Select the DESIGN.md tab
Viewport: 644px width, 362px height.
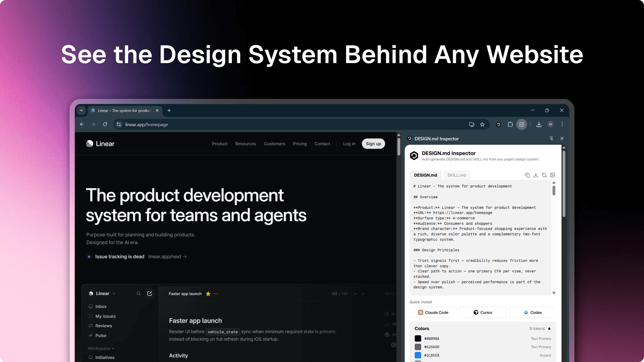point(425,175)
